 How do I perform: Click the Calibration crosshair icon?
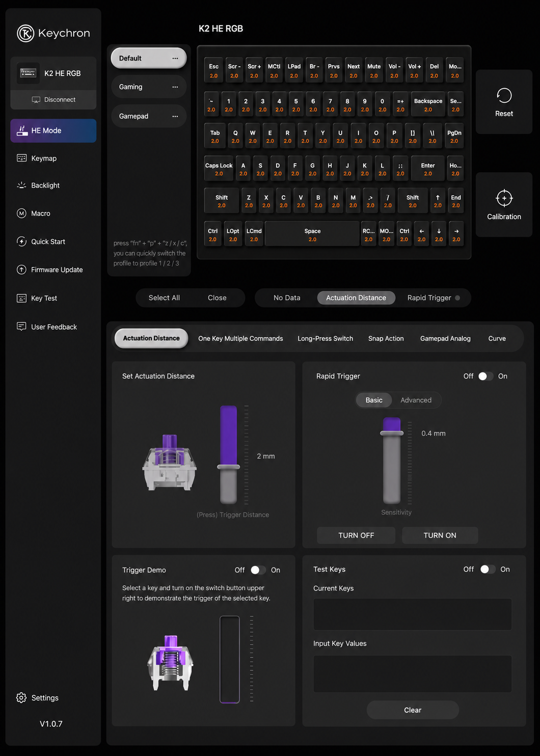[x=504, y=198]
